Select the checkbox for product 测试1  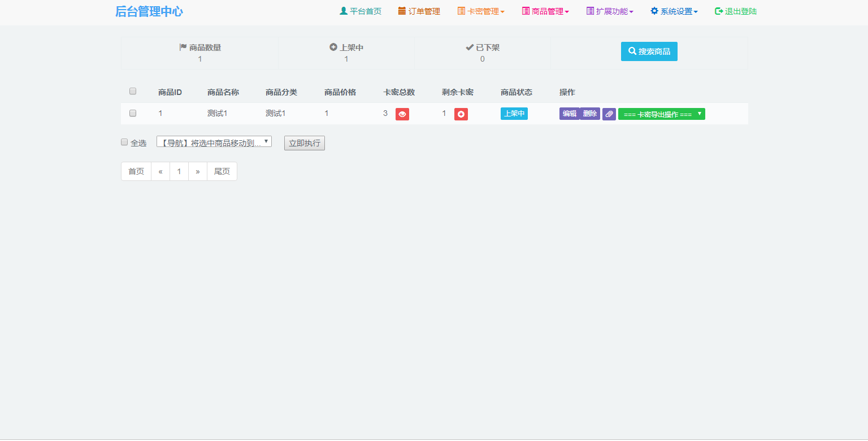coord(133,113)
